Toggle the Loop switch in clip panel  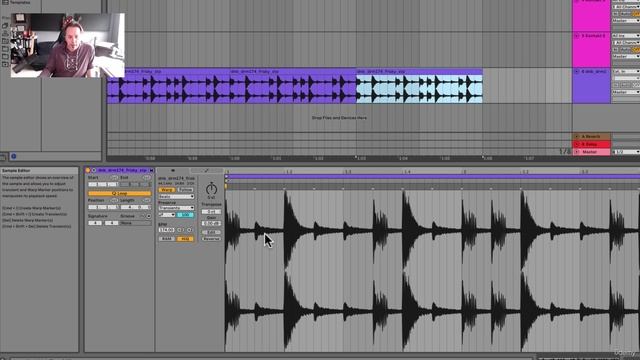(120, 193)
